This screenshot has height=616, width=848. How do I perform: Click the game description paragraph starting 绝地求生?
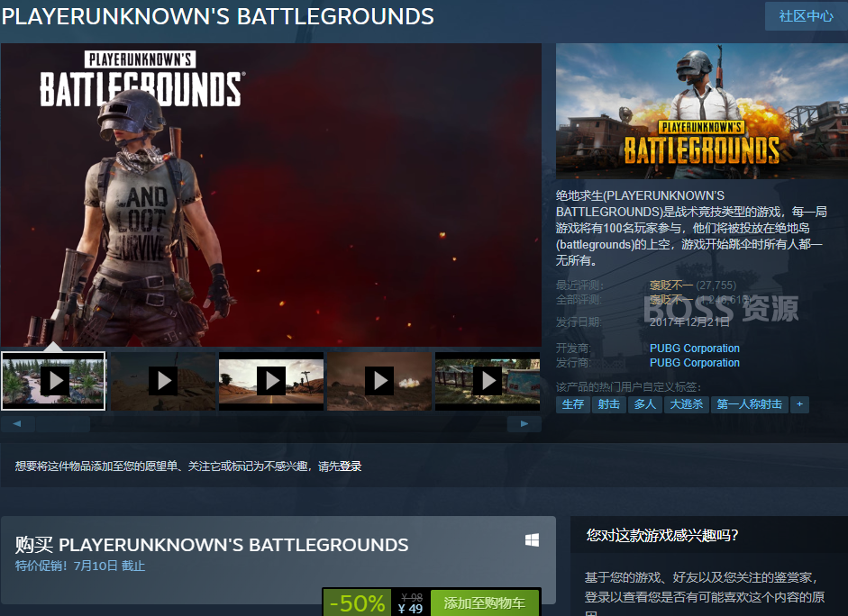tap(691, 228)
